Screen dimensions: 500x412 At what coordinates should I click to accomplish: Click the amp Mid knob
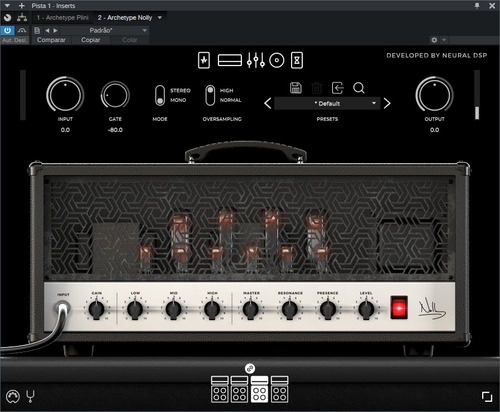[x=173, y=309]
